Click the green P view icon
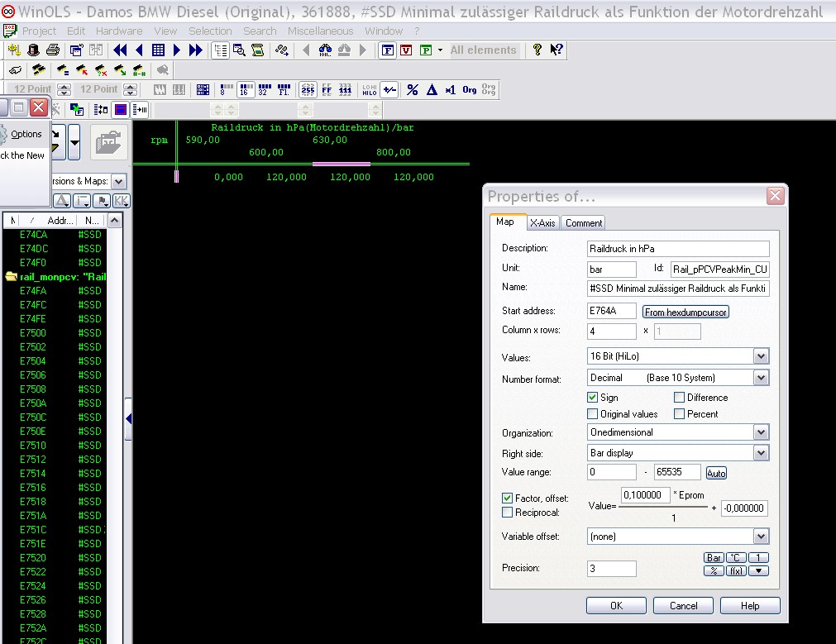The height and width of the screenshot is (644, 836). 426,50
